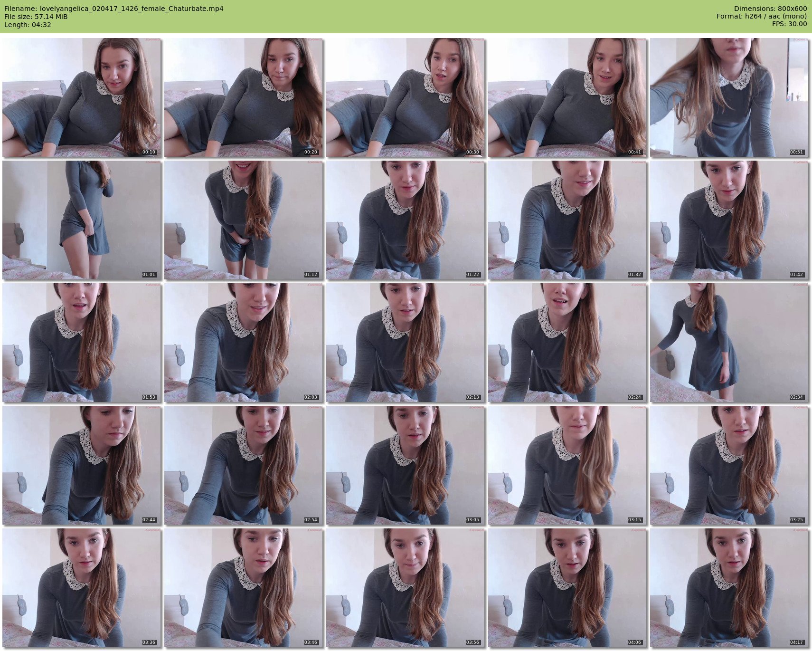Select the frame marked 03:36
The width and height of the screenshot is (812, 651).
coord(82,588)
